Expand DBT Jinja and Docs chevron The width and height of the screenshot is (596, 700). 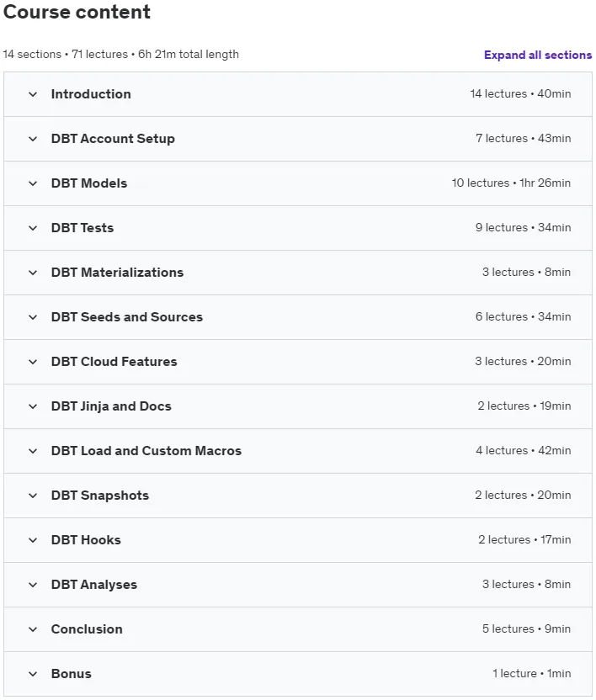point(33,406)
